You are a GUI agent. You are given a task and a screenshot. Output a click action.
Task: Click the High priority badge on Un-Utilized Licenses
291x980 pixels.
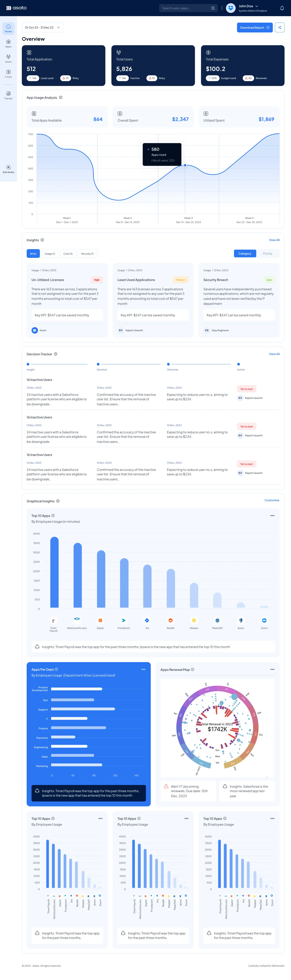pos(97,280)
